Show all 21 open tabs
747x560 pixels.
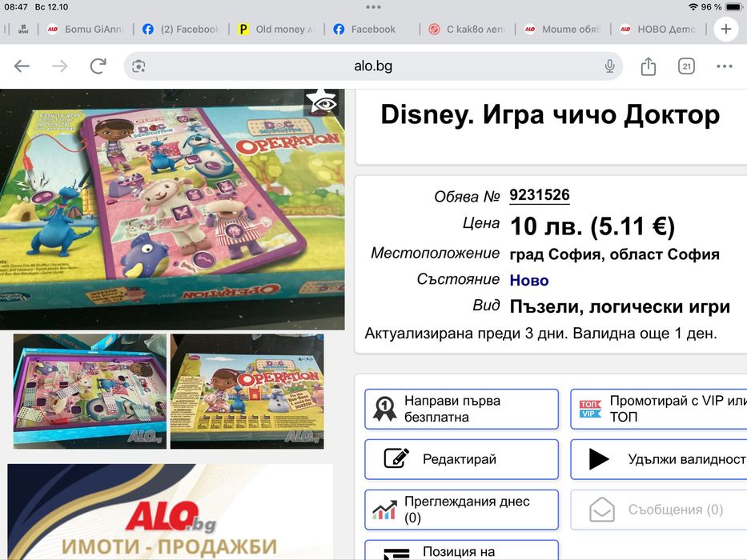click(686, 66)
